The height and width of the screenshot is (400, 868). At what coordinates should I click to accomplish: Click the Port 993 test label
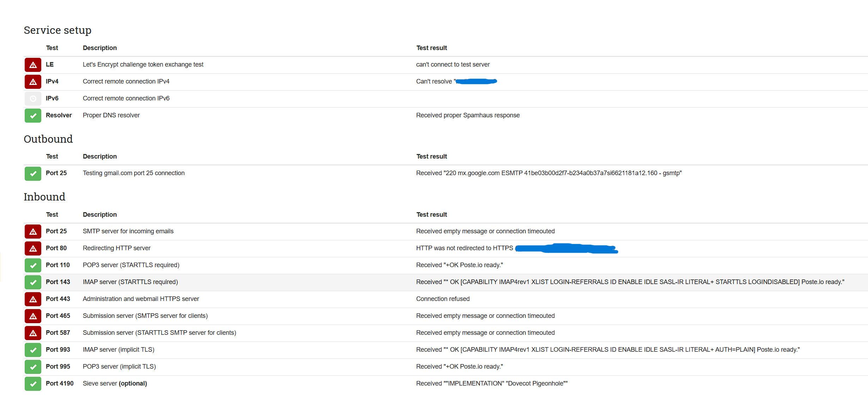tap(58, 350)
